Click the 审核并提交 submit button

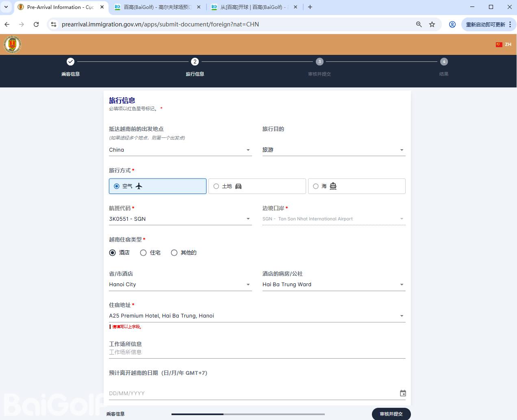point(391,414)
